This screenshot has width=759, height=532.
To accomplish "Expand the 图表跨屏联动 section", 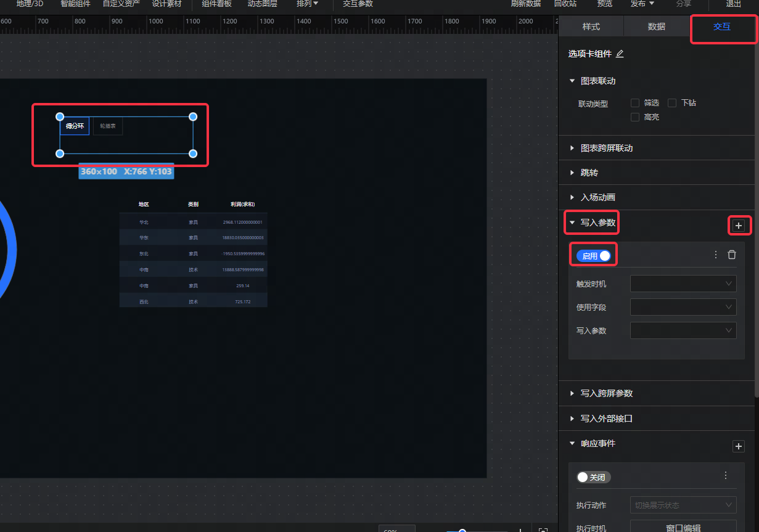I will (x=572, y=148).
